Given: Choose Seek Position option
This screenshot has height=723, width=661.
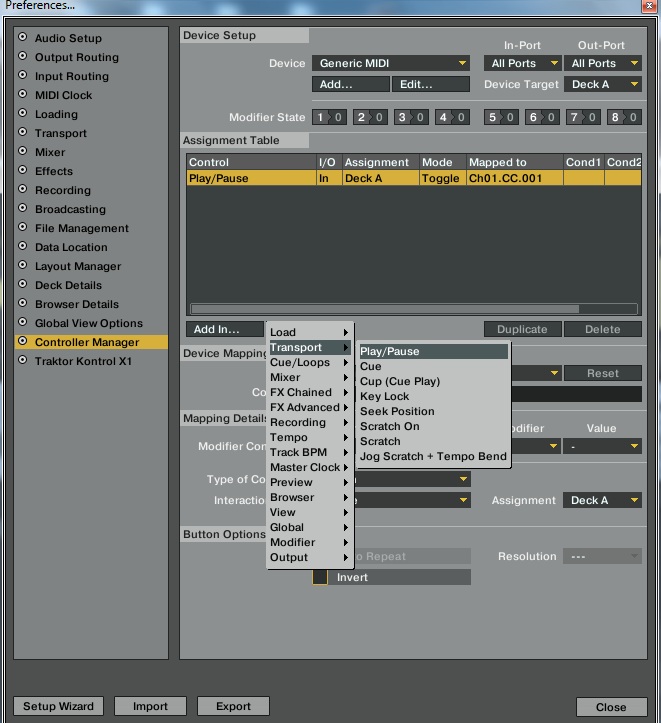Looking at the screenshot, I should [433, 411].
